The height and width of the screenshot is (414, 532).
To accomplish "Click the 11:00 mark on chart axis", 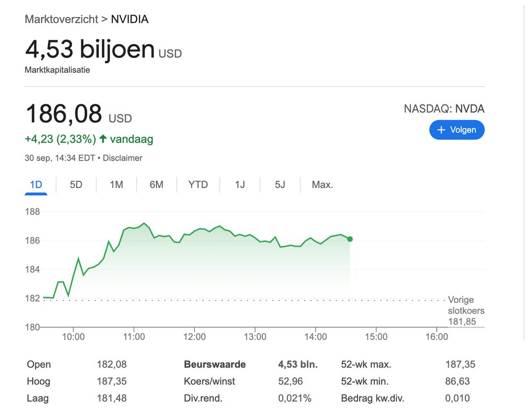I will [x=134, y=336].
